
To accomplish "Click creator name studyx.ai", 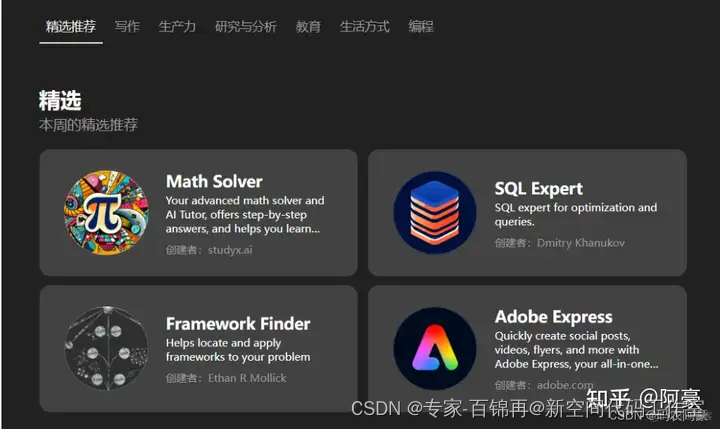I will [x=230, y=250].
